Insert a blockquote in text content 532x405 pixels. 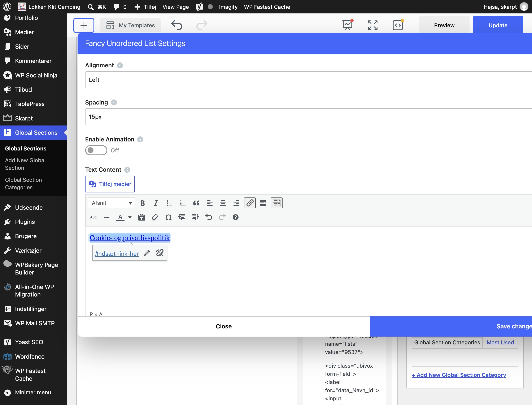pos(196,203)
